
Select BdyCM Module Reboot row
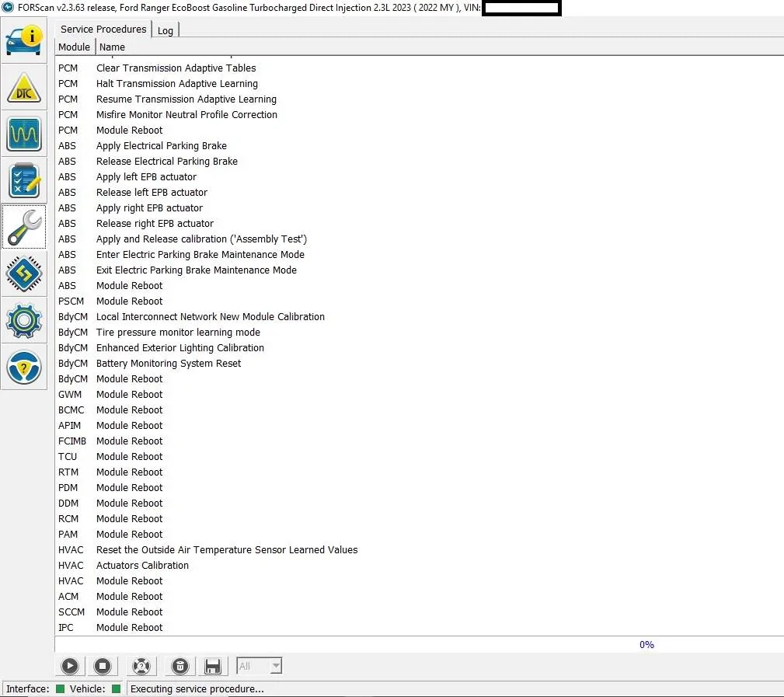tap(419, 378)
